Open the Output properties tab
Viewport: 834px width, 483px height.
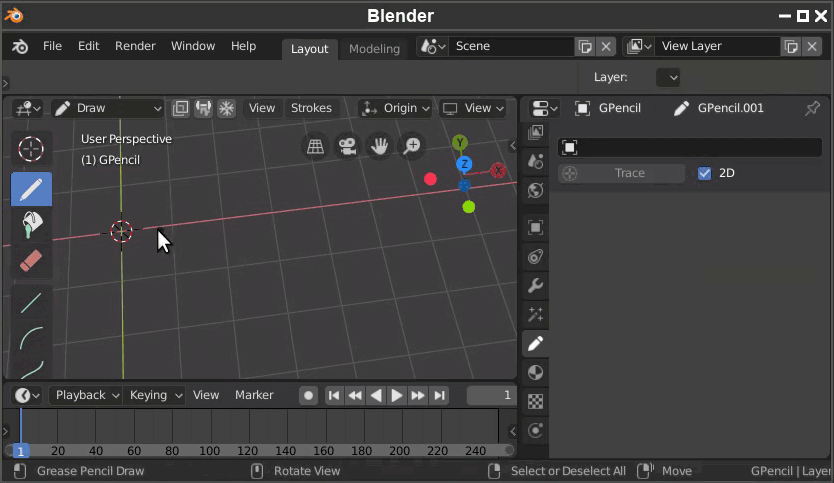(535, 132)
